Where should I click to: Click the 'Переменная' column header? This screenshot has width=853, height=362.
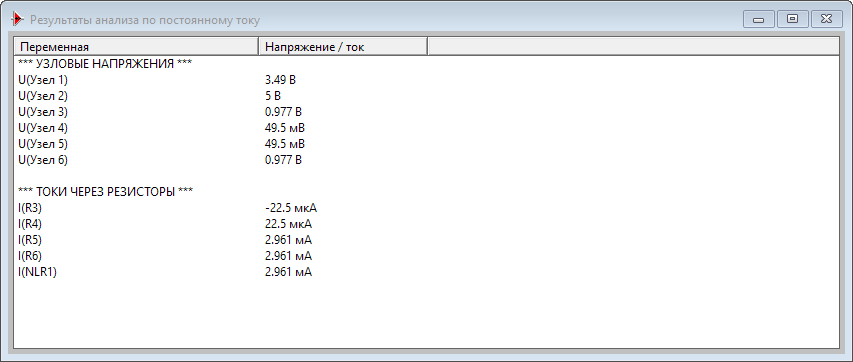(x=136, y=47)
